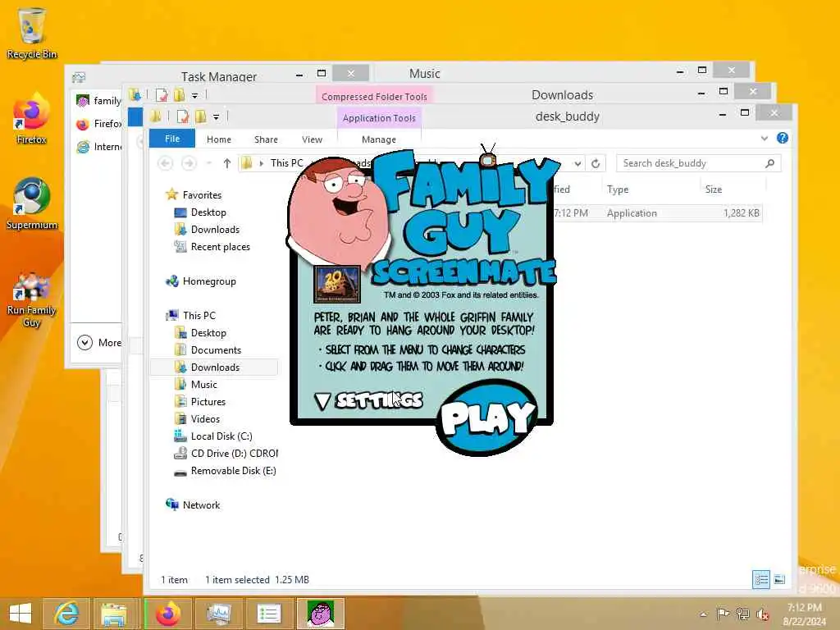Click the Back navigation arrow
840x630 pixels.
166,163
